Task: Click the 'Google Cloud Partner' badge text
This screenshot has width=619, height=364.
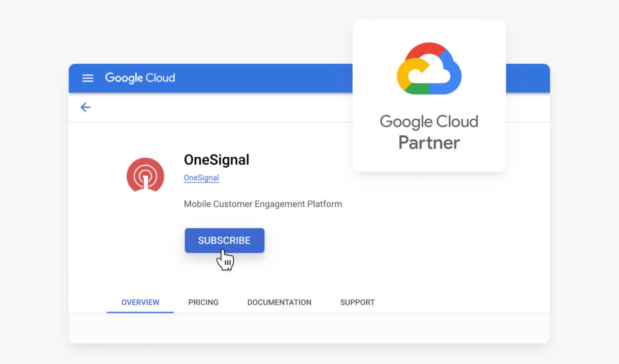Action: coord(429,132)
